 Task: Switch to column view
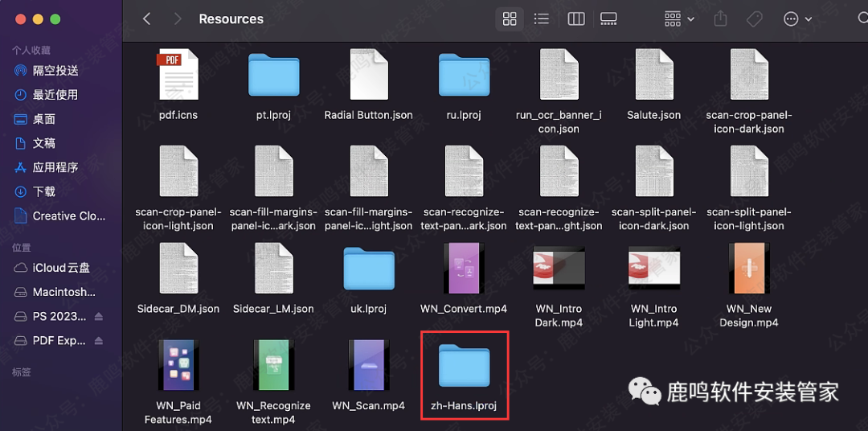coord(575,19)
